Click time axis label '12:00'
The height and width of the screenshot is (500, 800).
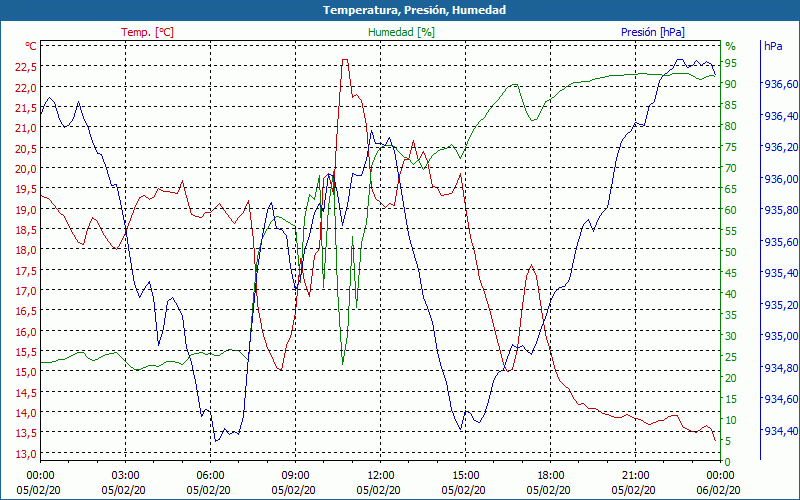coord(381,476)
